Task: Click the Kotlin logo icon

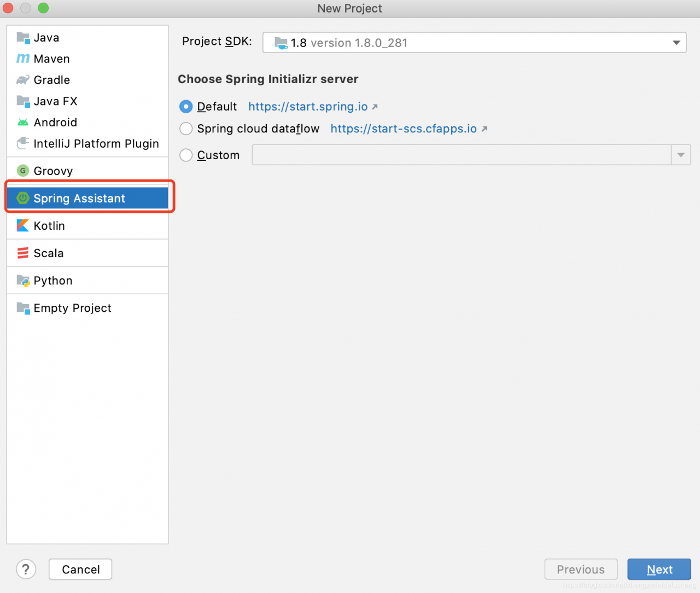Action: pos(23,225)
